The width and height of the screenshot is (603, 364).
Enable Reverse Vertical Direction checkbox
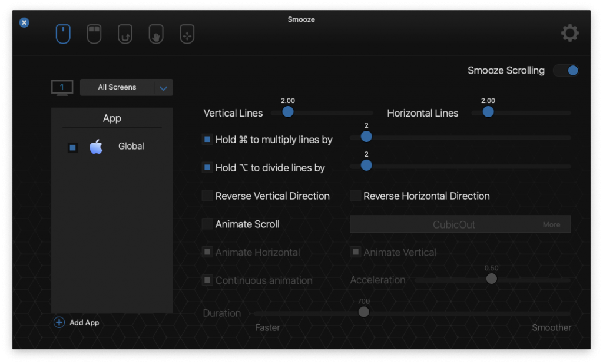(207, 196)
